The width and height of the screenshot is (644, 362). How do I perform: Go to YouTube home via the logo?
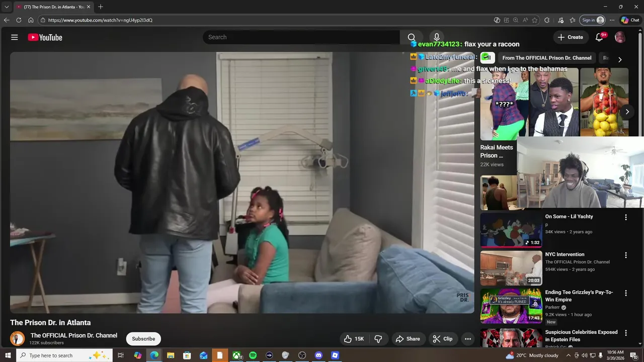coord(45,37)
